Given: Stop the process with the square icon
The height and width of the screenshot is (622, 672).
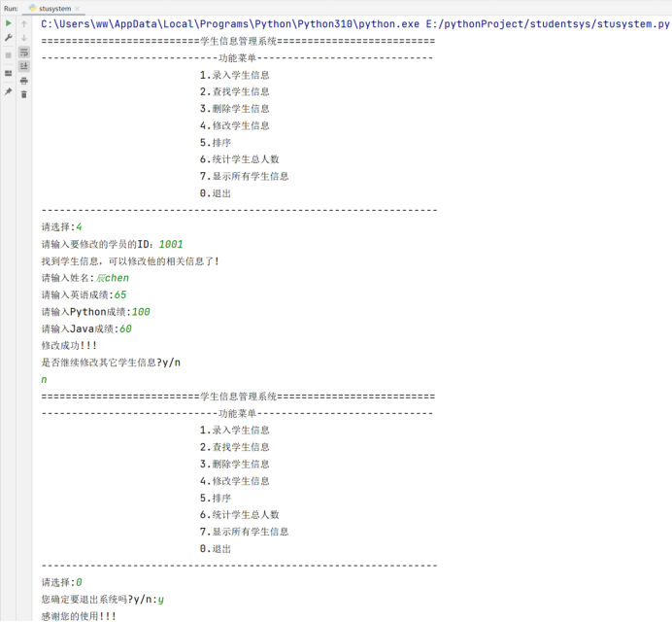Looking at the screenshot, I should pyautogui.click(x=8, y=55).
